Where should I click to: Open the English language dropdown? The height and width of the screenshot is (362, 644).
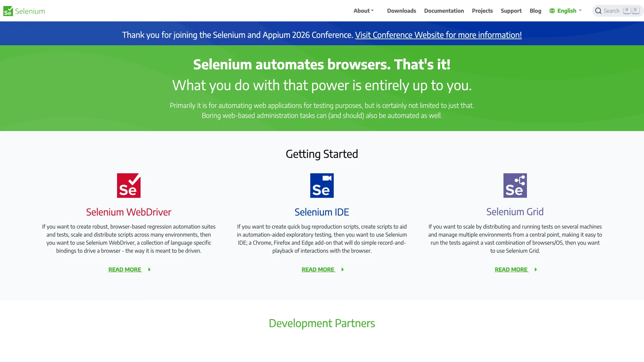coord(566,11)
